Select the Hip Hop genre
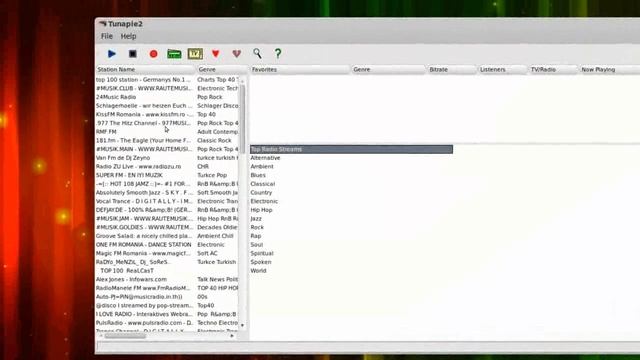This screenshot has height=360, width=640. tap(261, 210)
